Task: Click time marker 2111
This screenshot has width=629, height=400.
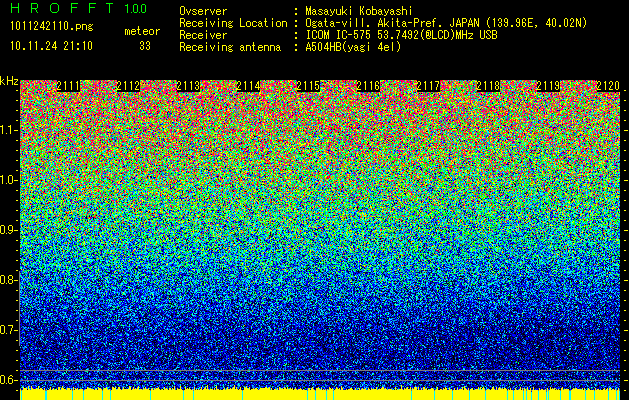Action: [68, 86]
